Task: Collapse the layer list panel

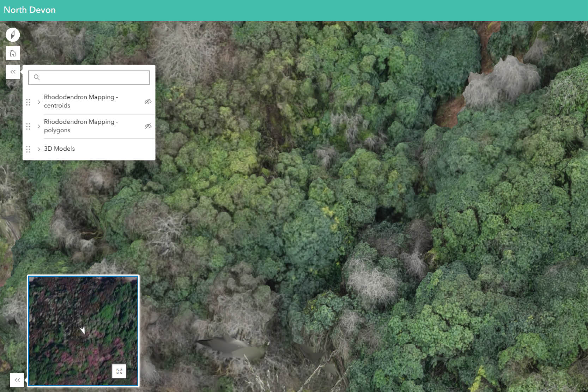Action: tap(13, 72)
